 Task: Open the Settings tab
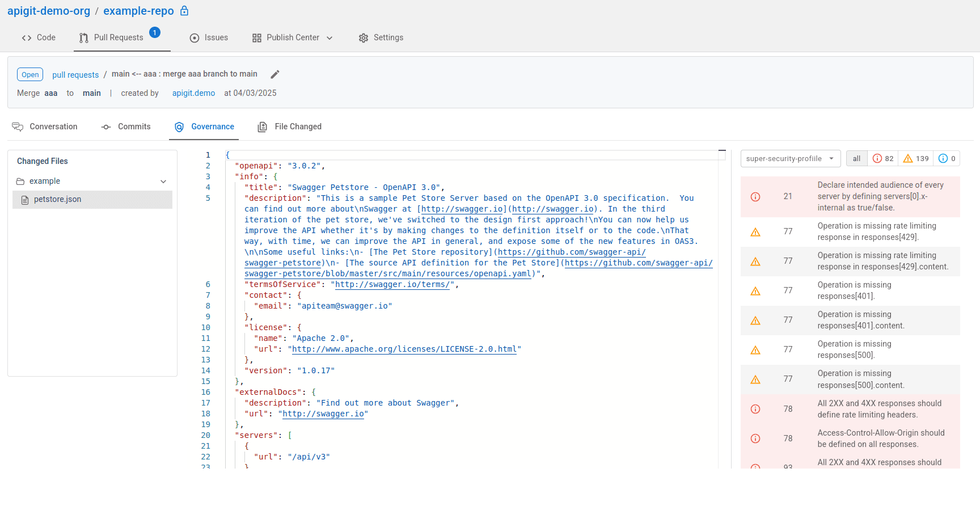pos(381,37)
